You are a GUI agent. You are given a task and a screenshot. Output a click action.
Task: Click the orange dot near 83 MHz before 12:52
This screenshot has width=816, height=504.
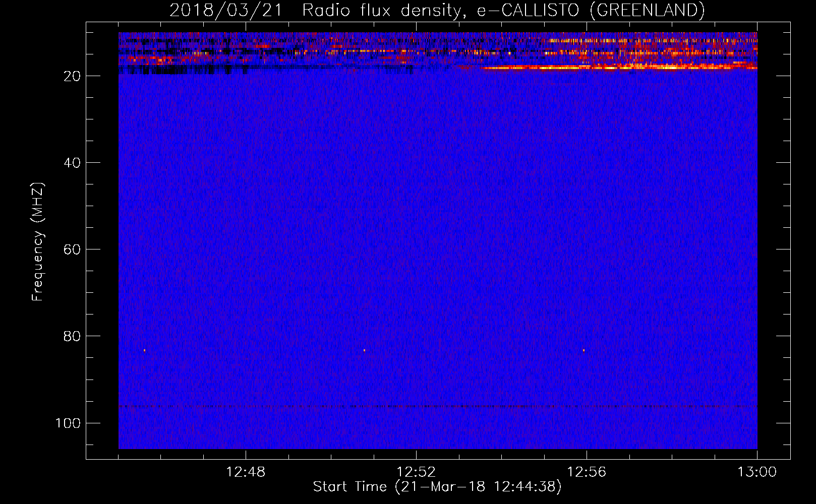[364, 350]
